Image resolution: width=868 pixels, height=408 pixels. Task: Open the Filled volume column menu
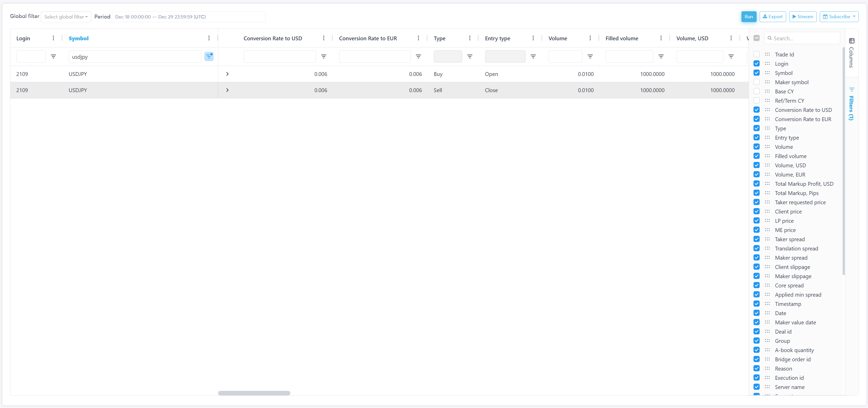[x=661, y=38]
